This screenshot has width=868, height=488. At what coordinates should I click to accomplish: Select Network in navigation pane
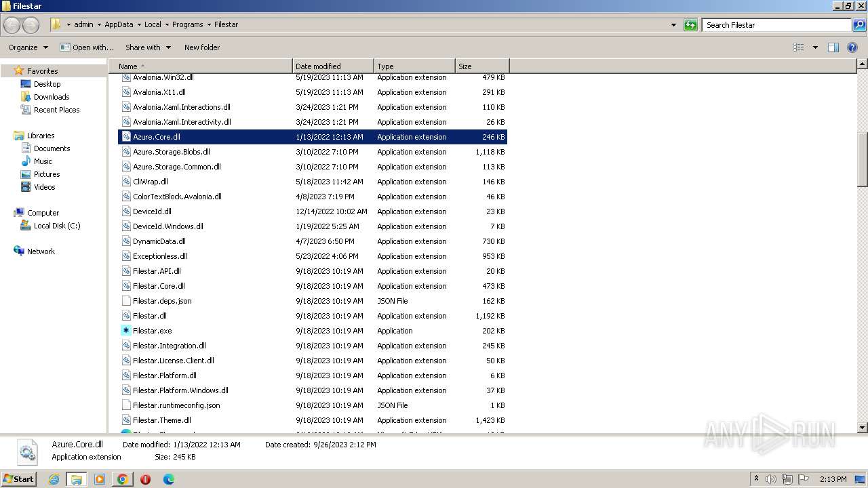(x=41, y=251)
